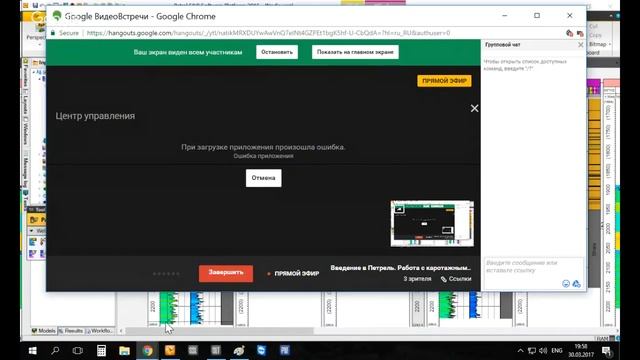The height and width of the screenshot is (360, 640).
Task: Close the Групповой чат panel
Action: [x=580, y=45]
